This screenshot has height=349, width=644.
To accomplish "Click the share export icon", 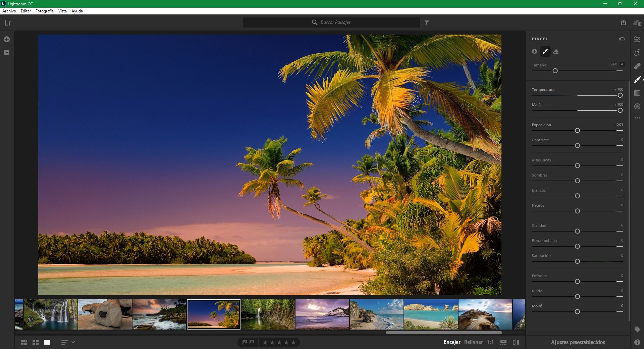I will click(x=623, y=22).
